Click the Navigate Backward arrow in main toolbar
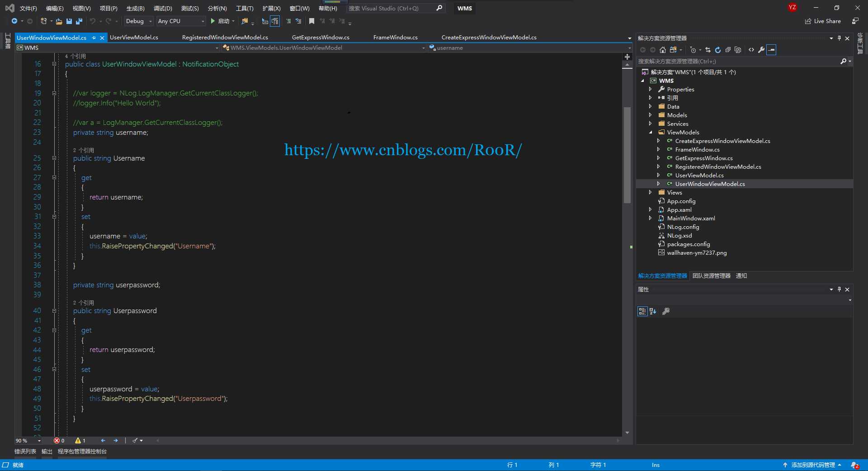 [14, 21]
